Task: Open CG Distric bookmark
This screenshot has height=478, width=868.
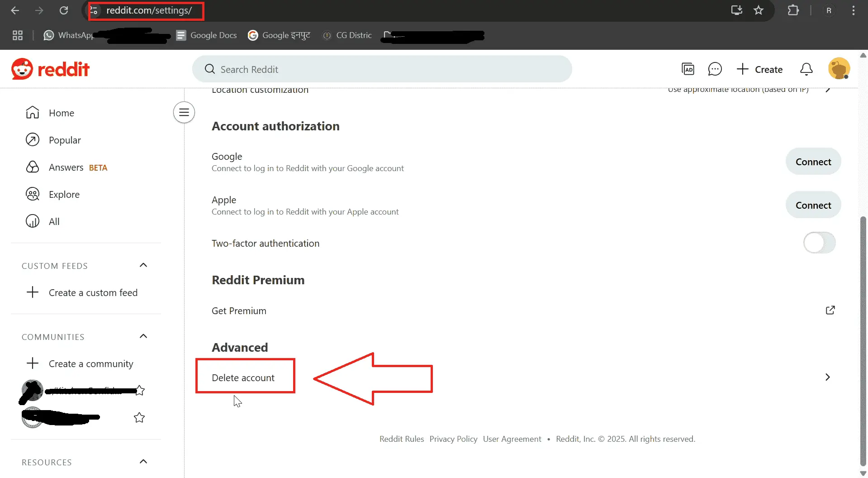Action: (x=347, y=35)
